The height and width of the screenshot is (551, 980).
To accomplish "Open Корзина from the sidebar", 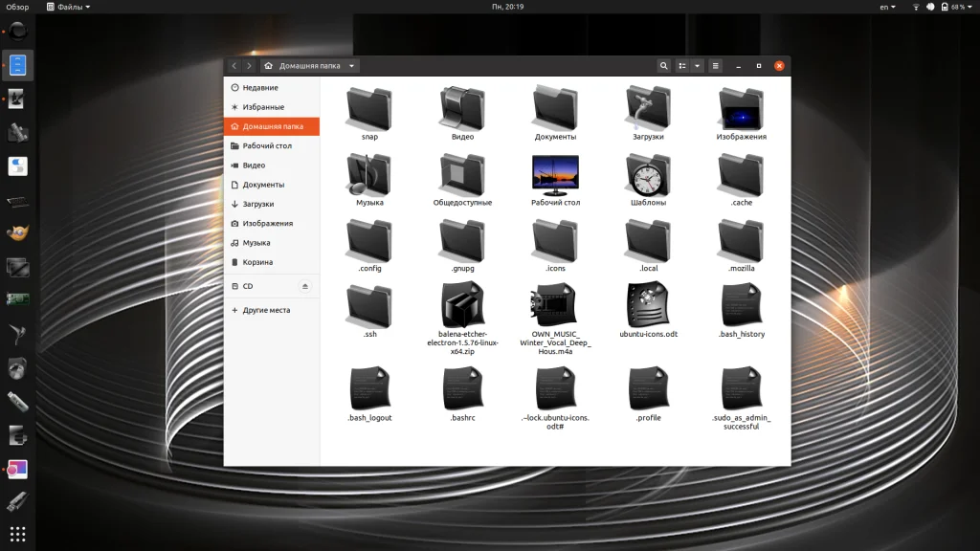I will pos(257,262).
